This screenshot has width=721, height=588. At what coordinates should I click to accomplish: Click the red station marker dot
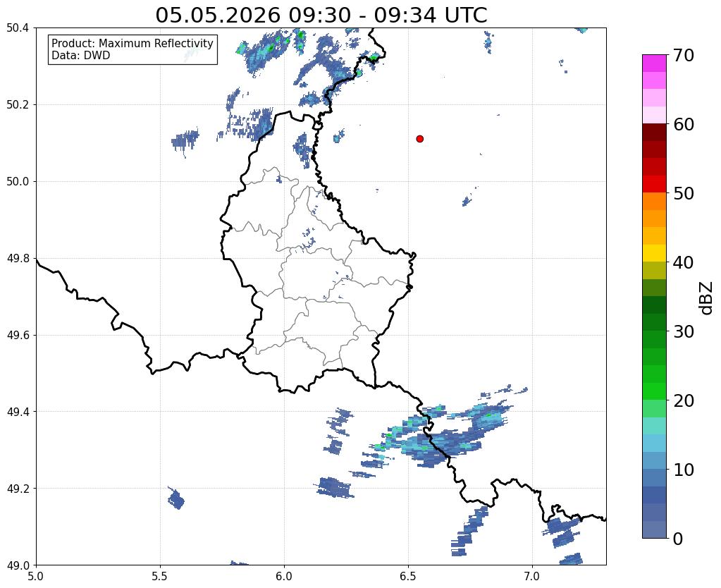click(x=419, y=139)
